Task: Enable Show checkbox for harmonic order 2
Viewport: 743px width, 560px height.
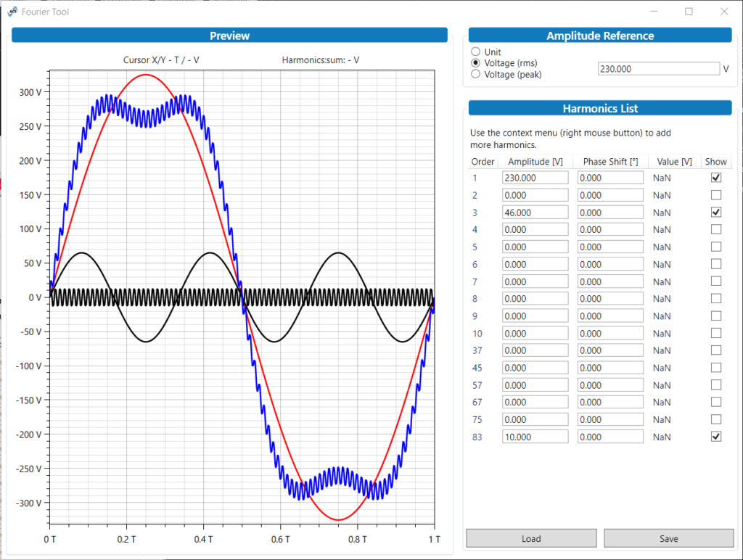Action: (716, 195)
